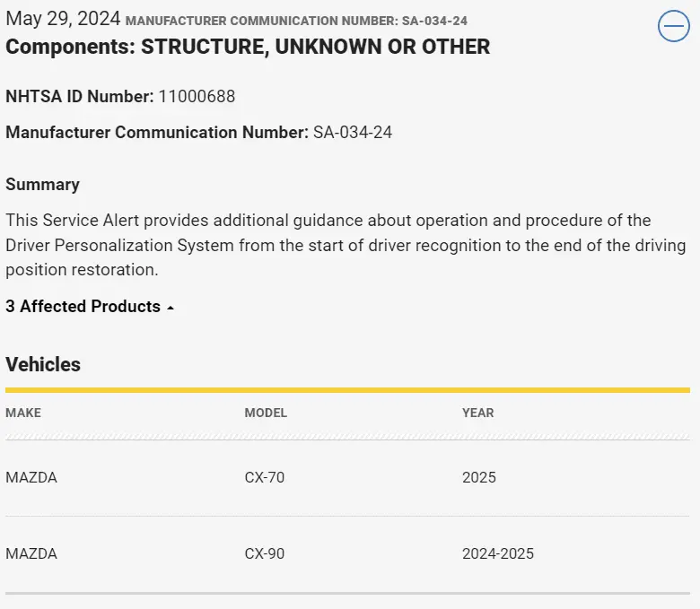
Task: Click MAZDA in the CX-70 row
Action: [x=31, y=477]
